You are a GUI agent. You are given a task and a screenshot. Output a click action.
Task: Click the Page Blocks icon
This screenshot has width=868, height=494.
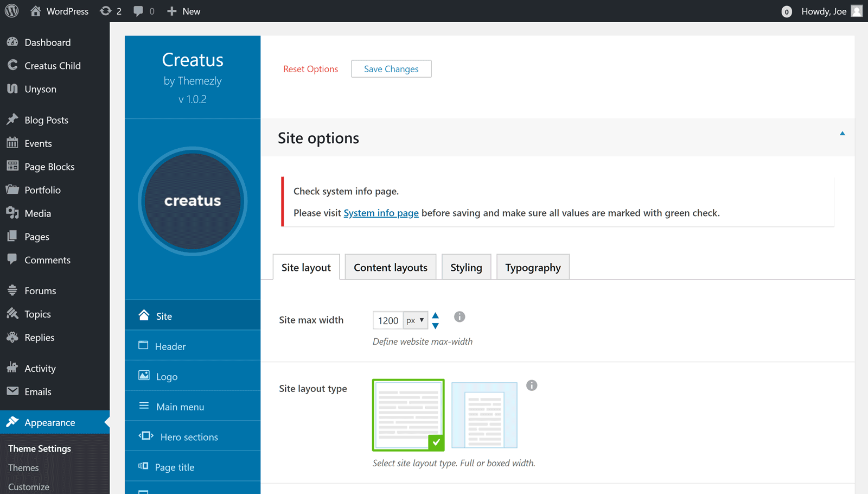click(x=12, y=166)
